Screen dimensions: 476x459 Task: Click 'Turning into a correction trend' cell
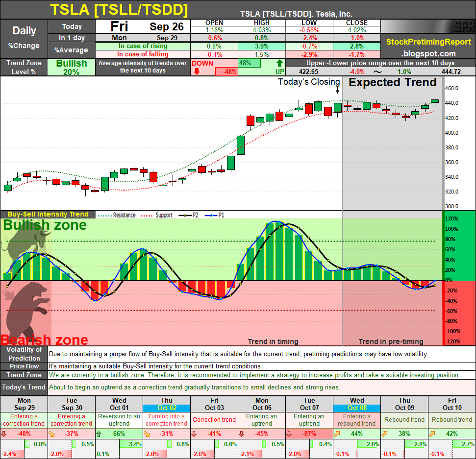[x=167, y=420]
